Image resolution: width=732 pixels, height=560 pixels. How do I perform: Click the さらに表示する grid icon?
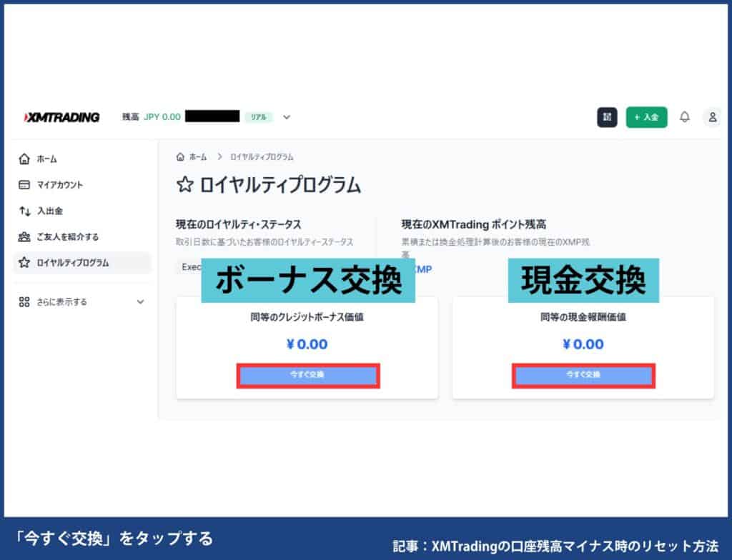24,302
